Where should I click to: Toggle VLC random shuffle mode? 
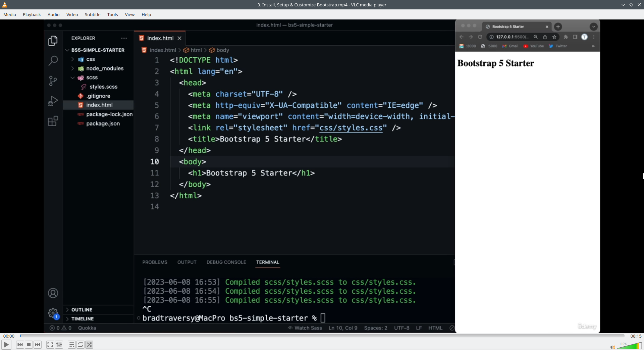(x=89, y=345)
